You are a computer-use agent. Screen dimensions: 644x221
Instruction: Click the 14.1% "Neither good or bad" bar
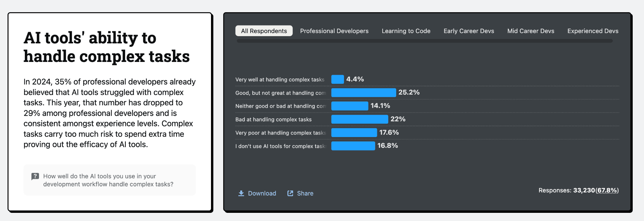click(350, 106)
